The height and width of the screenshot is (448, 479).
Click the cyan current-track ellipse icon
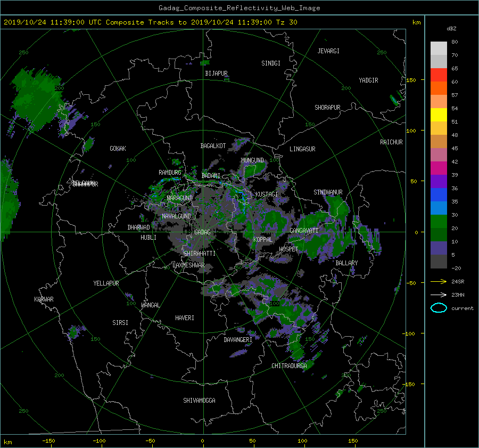(x=439, y=308)
